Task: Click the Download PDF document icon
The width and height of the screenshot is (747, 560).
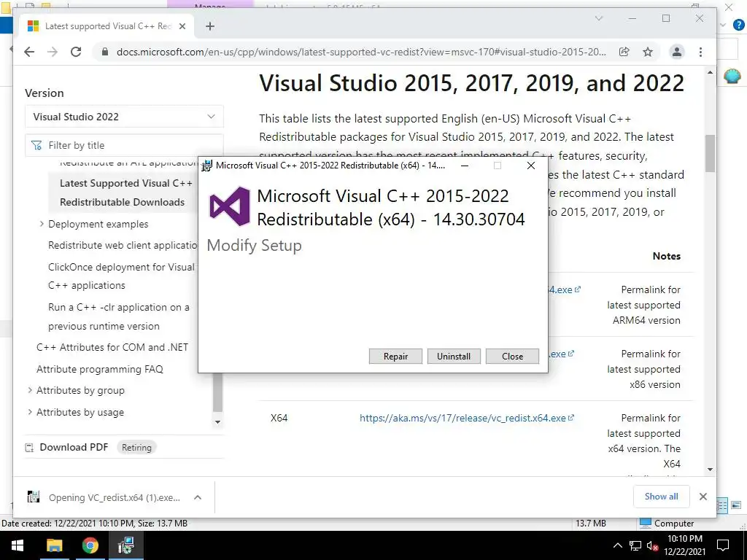Action: click(29, 448)
